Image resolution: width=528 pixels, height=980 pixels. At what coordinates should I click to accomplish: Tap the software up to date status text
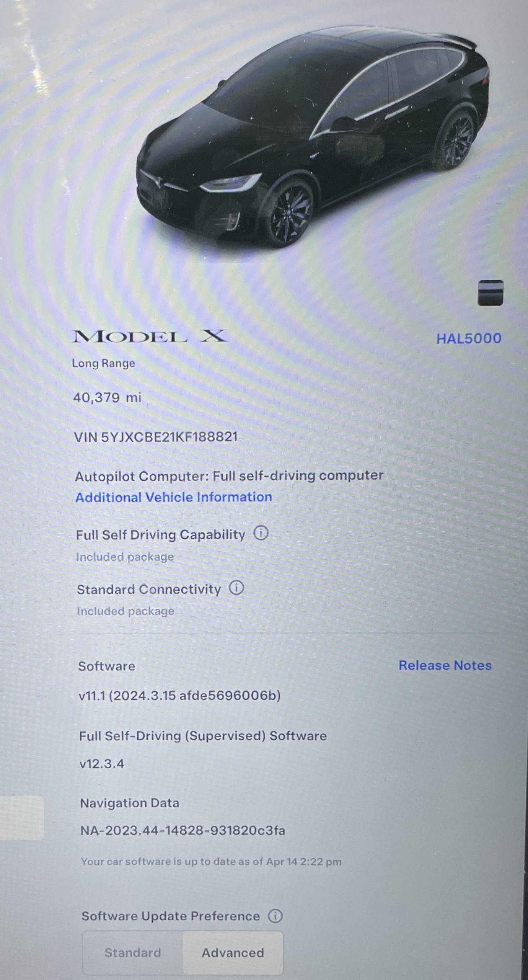point(211,862)
